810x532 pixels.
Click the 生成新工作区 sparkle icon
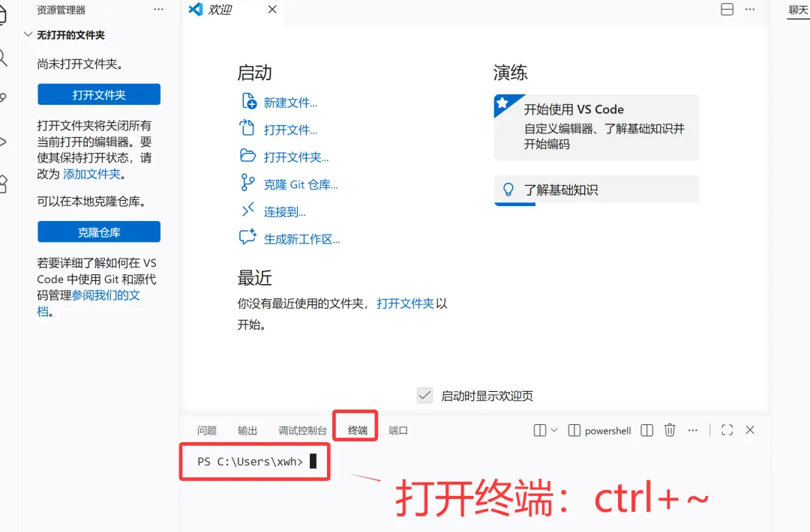click(x=247, y=237)
